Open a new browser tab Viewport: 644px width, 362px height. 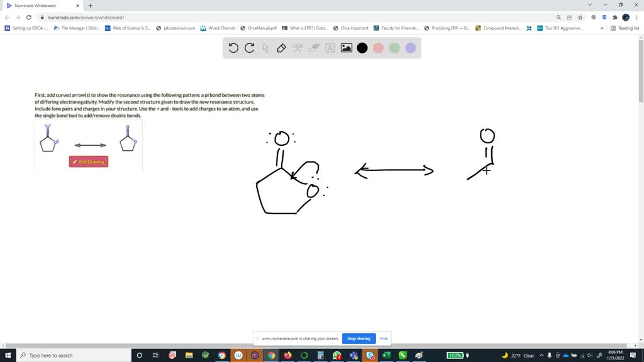pos(92,5)
